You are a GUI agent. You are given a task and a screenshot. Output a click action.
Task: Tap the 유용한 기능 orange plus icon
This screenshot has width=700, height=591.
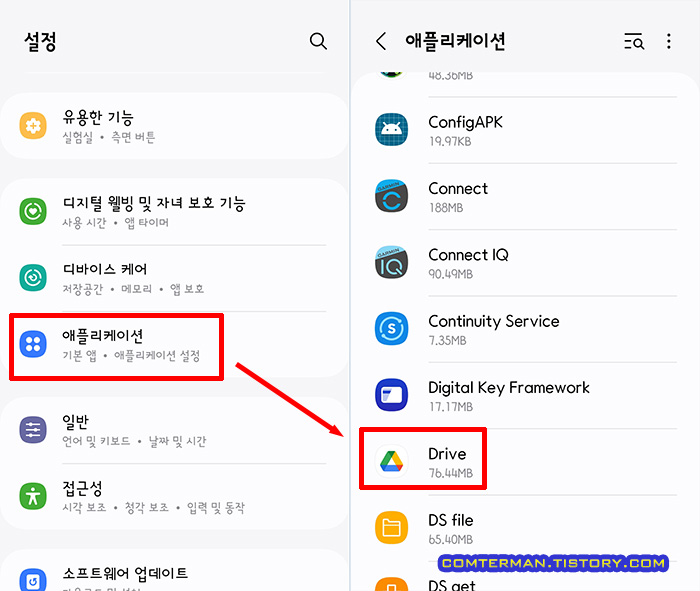[33, 126]
